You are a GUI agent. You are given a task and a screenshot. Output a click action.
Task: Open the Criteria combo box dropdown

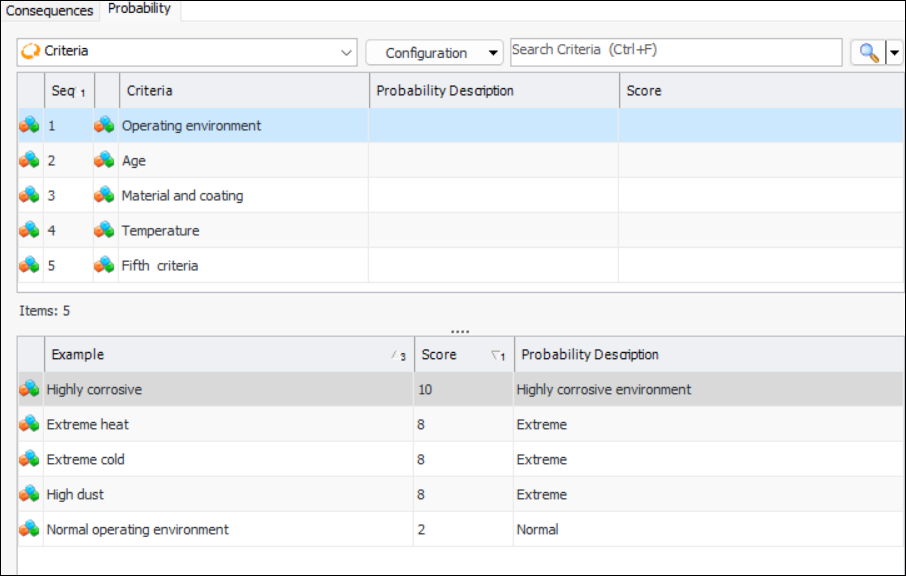[346, 52]
